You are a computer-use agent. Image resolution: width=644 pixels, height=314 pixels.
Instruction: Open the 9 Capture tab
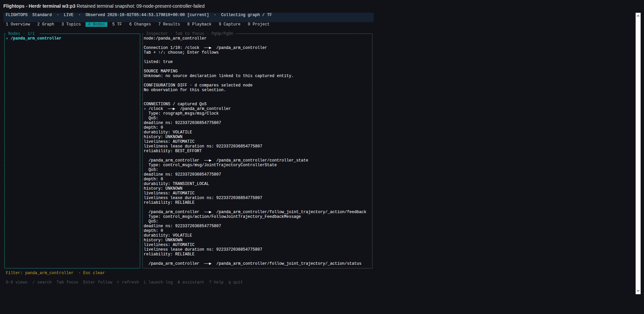pyautogui.click(x=229, y=24)
